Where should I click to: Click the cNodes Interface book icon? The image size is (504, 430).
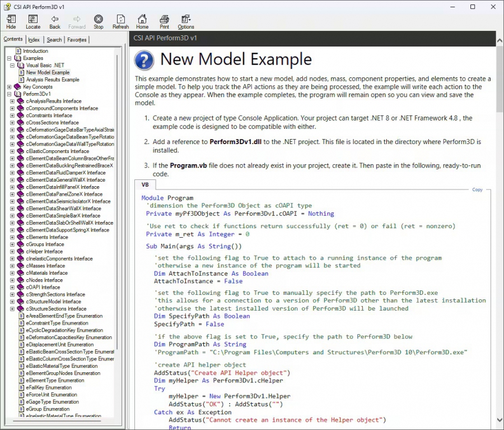click(x=21, y=280)
